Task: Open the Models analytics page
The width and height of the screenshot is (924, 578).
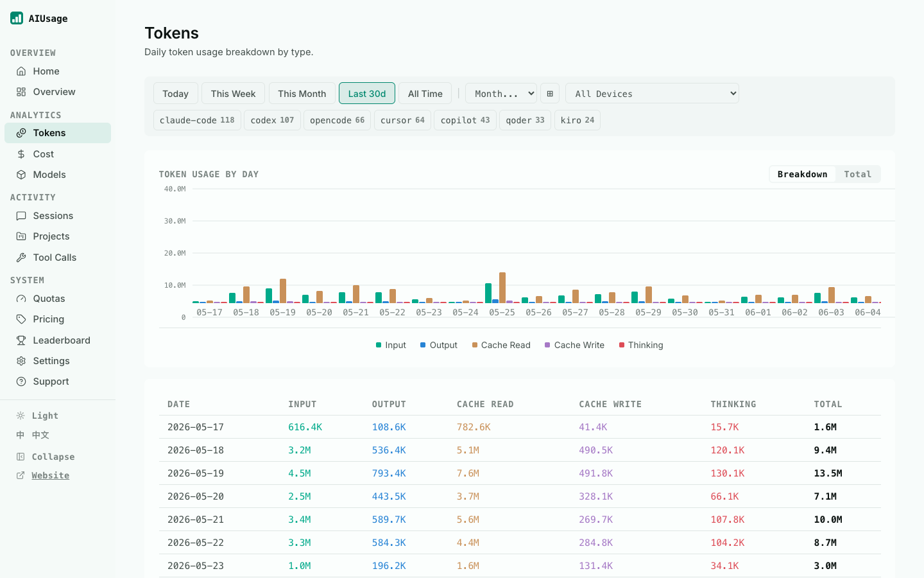Action: click(x=58, y=175)
